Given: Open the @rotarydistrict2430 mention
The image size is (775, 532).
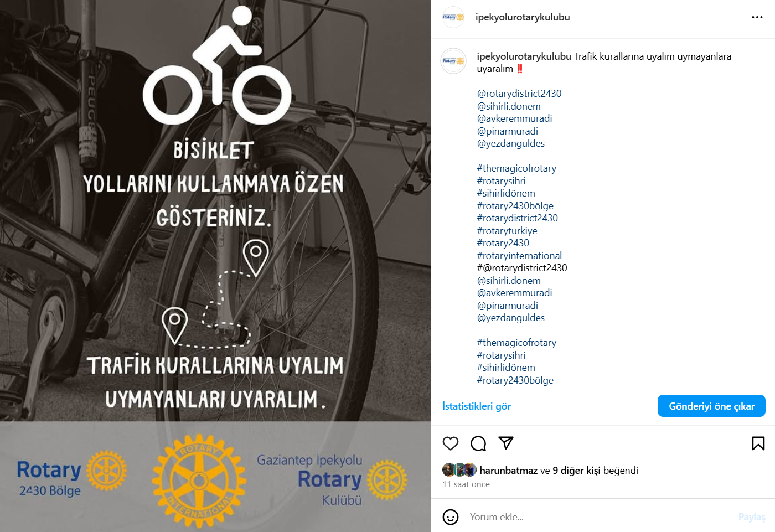Looking at the screenshot, I should [519, 94].
